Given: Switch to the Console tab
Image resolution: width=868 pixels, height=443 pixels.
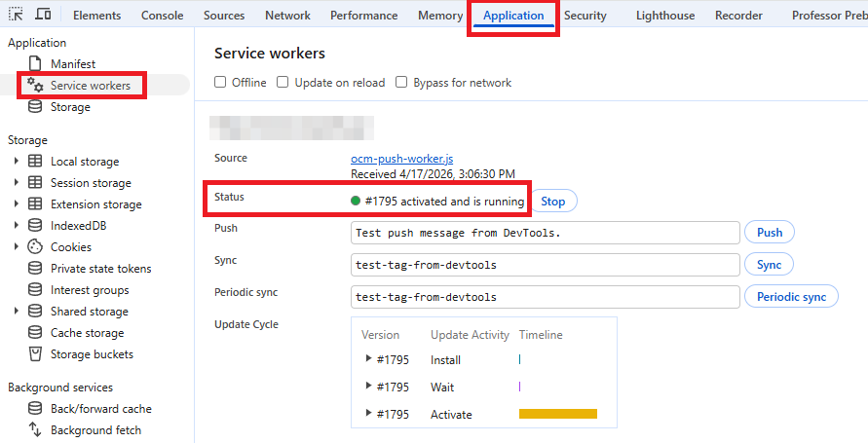Looking at the screenshot, I should 162,16.
